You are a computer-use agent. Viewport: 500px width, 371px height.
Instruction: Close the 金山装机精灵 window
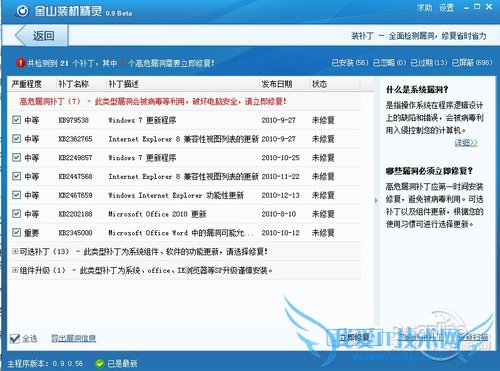[x=489, y=6]
